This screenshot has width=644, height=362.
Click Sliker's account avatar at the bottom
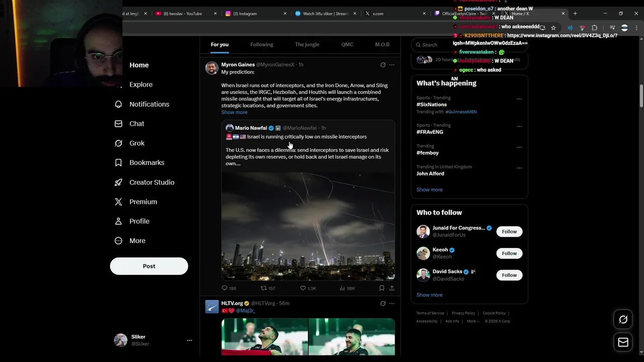[x=121, y=340]
